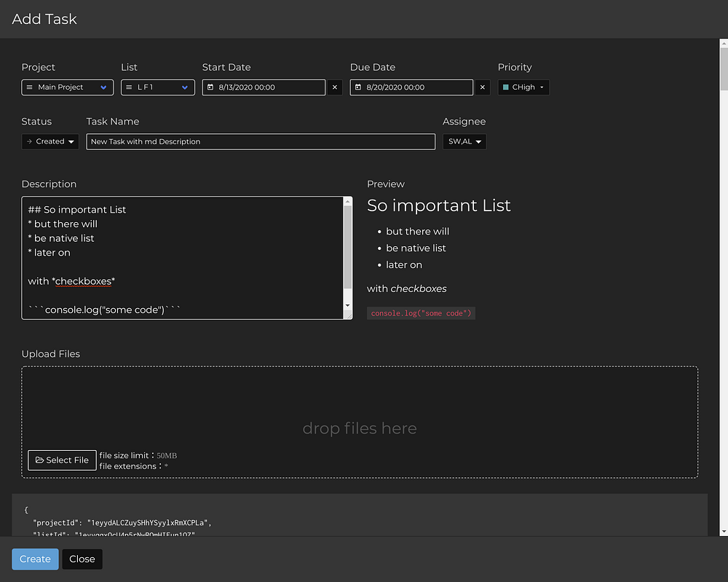
Task: Click the Task Name input field
Action: click(x=261, y=141)
